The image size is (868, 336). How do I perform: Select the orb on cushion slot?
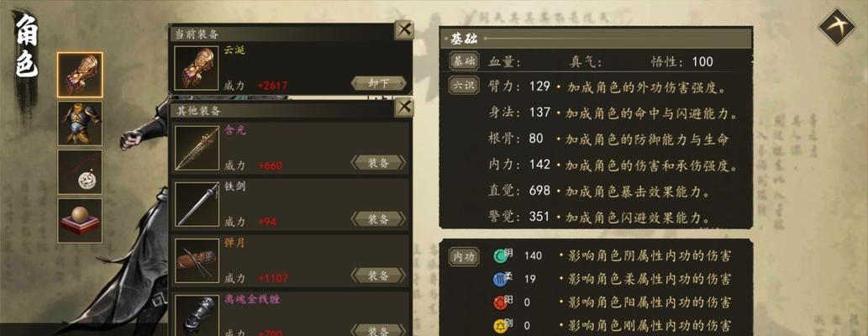click(x=80, y=221)
